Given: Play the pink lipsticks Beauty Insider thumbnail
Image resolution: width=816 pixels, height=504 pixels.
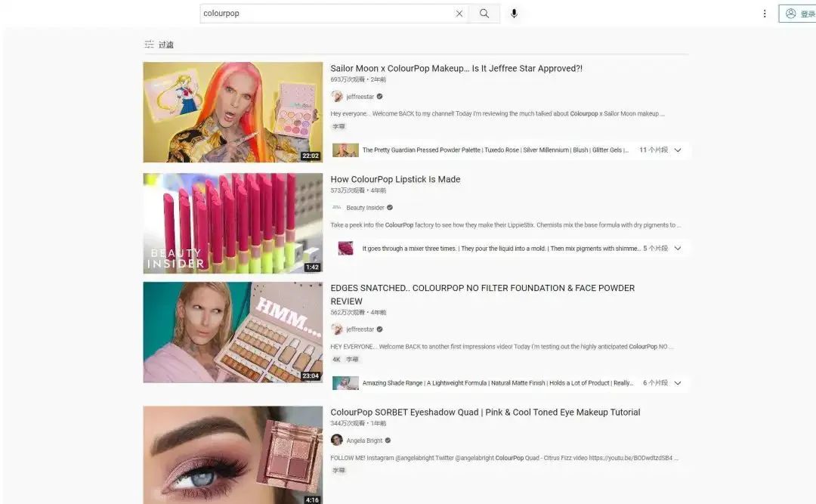Looking at the screenshot, I should [233, 224].
